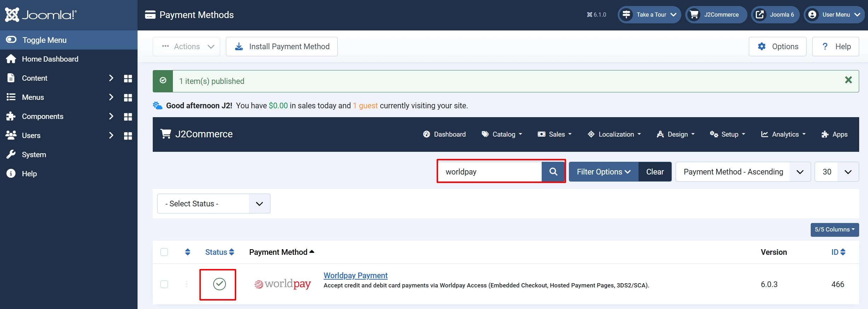Screen dimensions: 868x309
Task: Open the Analytics menu
Action: [x=783, y=134]
